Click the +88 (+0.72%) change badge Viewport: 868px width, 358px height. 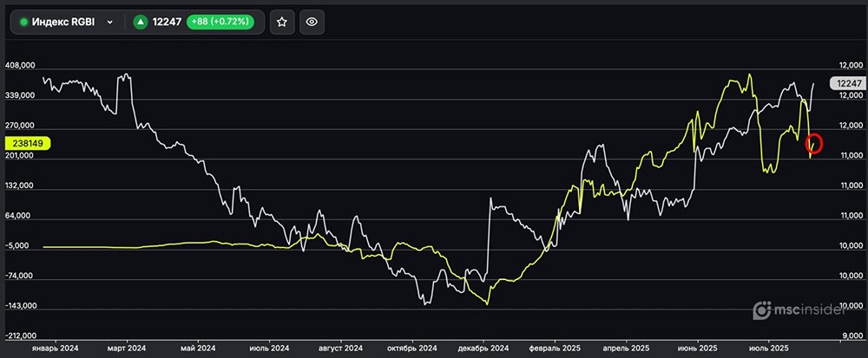(x=220, y=23)
